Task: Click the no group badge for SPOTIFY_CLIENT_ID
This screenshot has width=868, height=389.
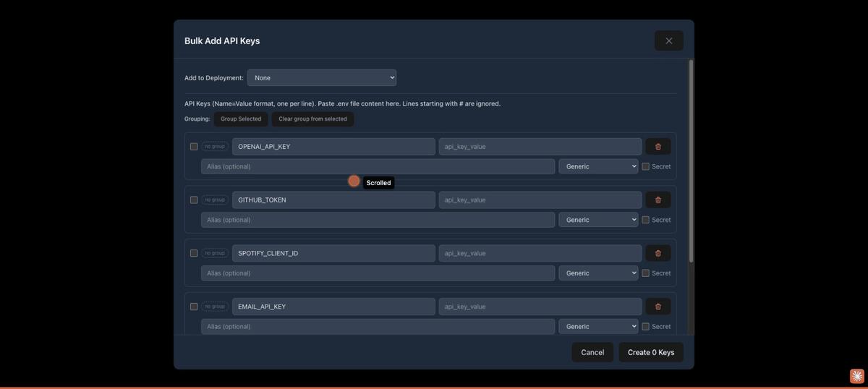Action: coord(215,254)
